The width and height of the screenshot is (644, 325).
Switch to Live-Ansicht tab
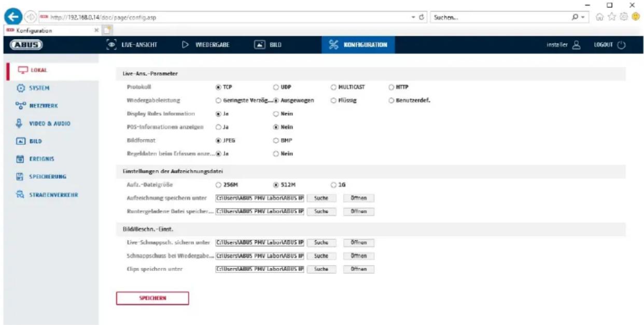131,45
